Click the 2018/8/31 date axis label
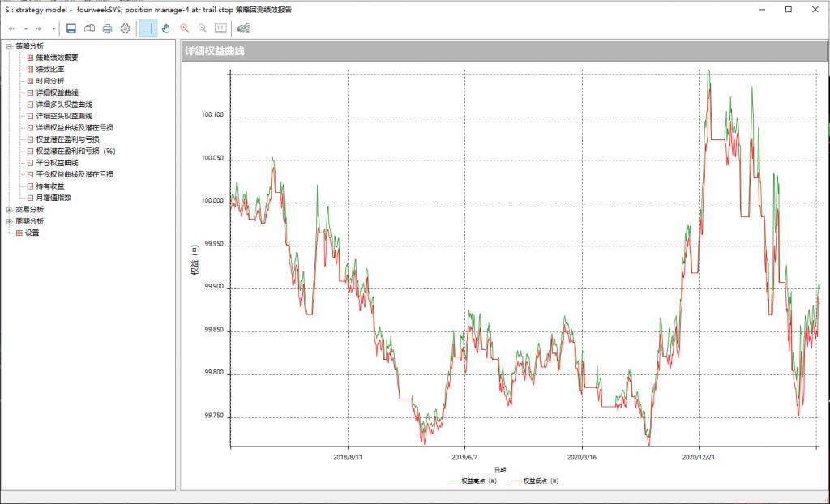 pyautogui.click(x=348, y=457)
